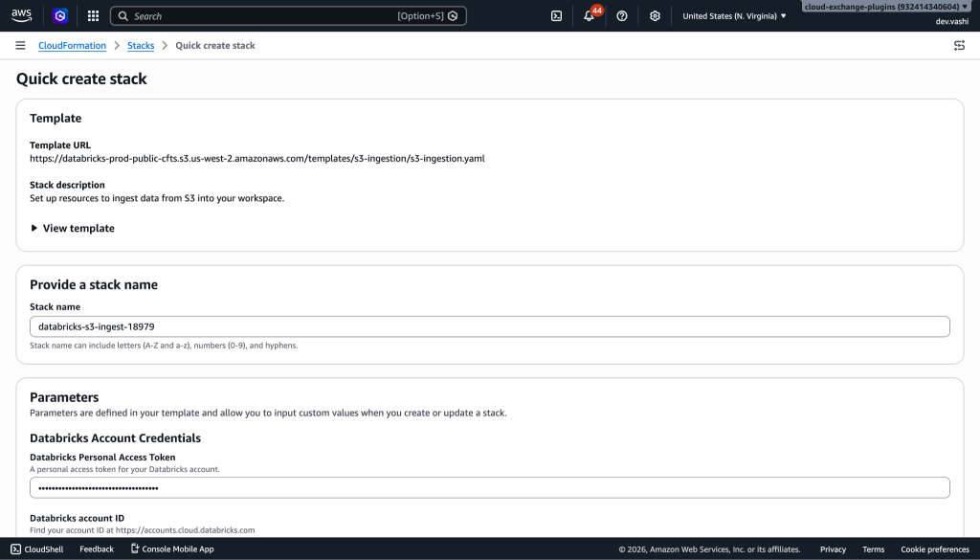
Task: Click the search magnifier icon
Action: pyautogui.click(x=123, y=15)
